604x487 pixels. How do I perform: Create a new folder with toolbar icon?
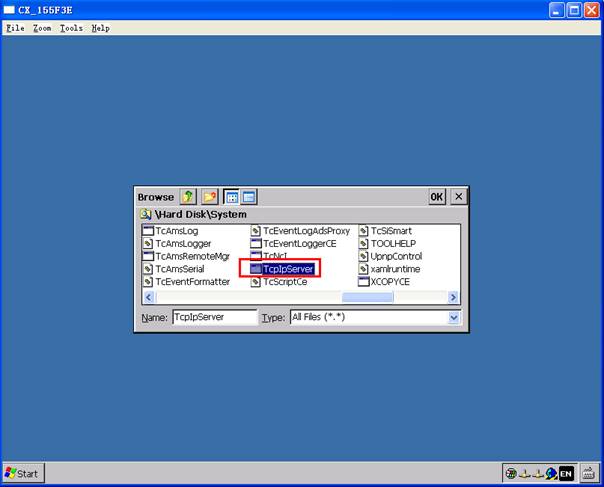tap(210, 197)
